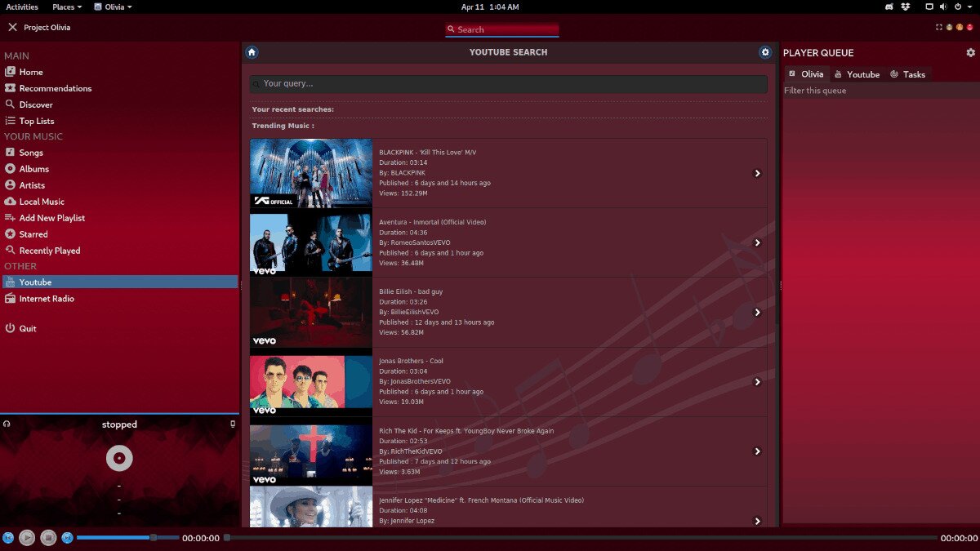The image size is (980, 551).
Task: Start playback with Play button
Action: (x=27, y=538)
